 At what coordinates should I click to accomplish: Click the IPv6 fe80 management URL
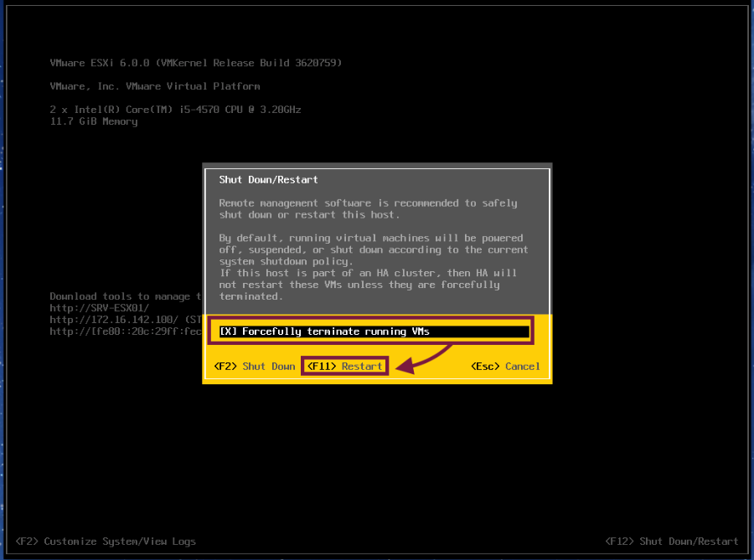[x=126, y=331]
